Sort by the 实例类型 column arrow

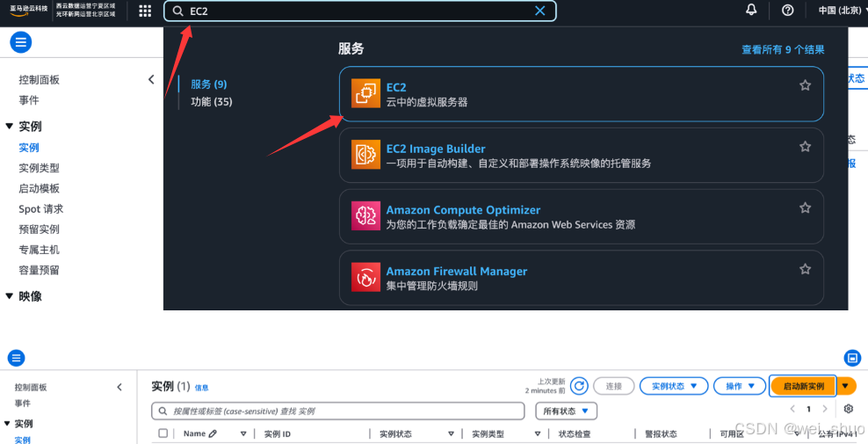pyautogui.click(x=537, y=434)
